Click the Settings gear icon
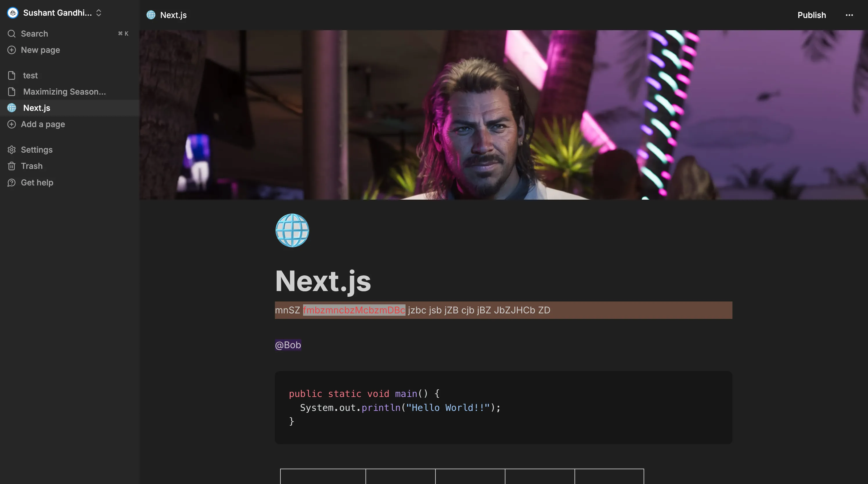 tap(11, 149)
